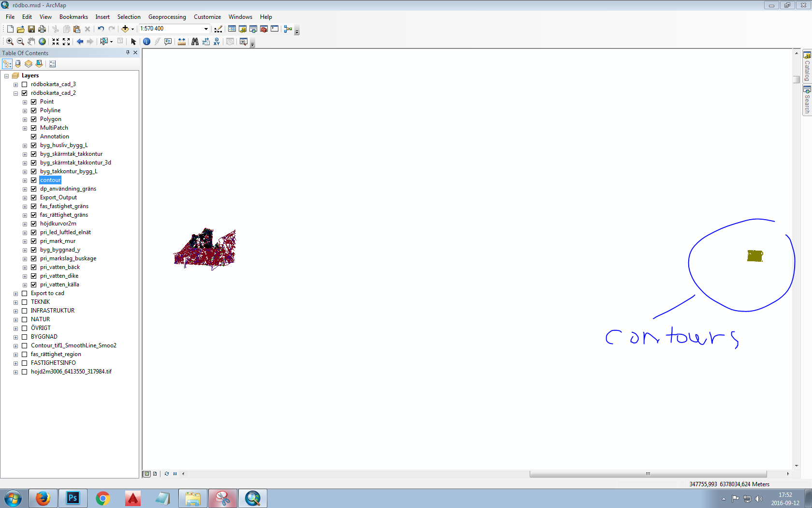This screenshot has height=508, width=812.
Task: Open the Insert menu
Action: 102,17
